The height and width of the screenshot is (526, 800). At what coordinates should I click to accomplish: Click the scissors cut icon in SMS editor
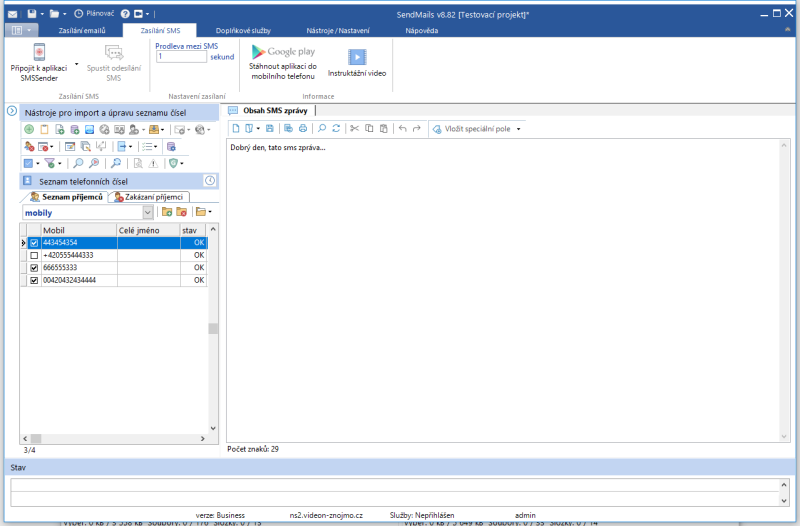354,129
